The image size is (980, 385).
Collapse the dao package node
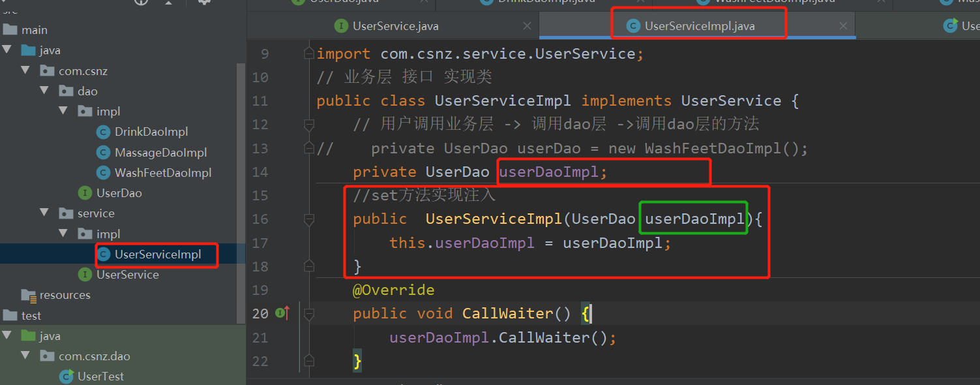pyautogui.click(x=44, y=91)
